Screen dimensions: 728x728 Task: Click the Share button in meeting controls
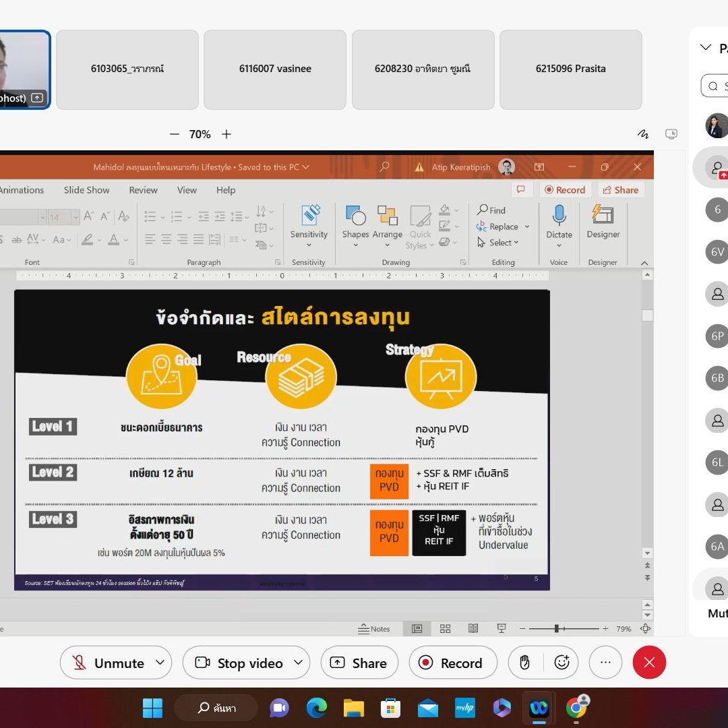[359, 663]
